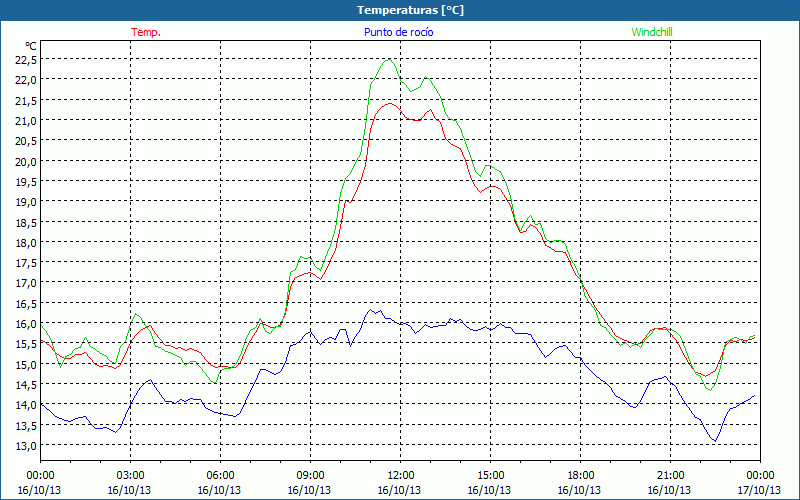
Task: Click the 15,5 y-axis value
Action: (27, 344)
